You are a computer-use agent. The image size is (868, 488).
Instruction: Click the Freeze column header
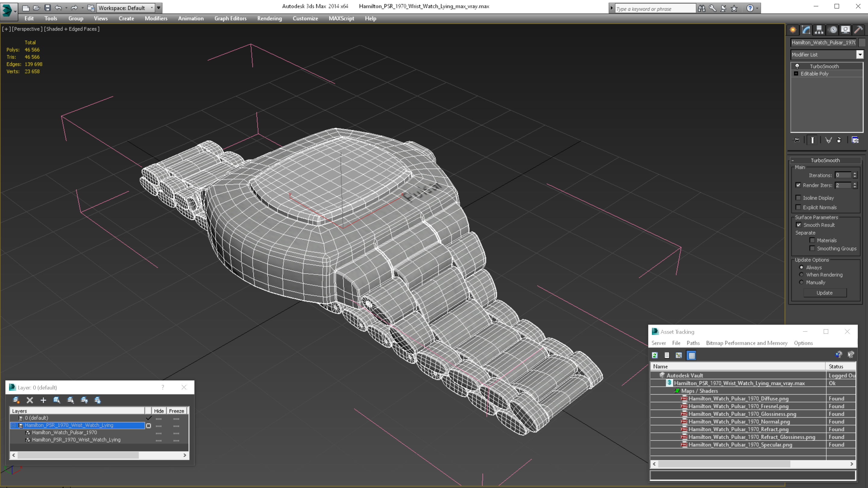click(177, 411)
